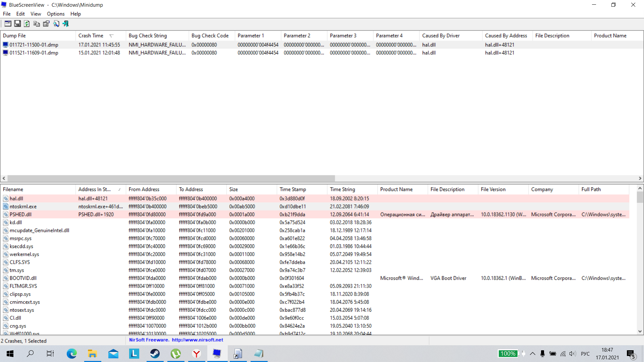Viewport: 644px width, 362px height.
Task: Click the hal.dll driver file icon
Action: 6,198
